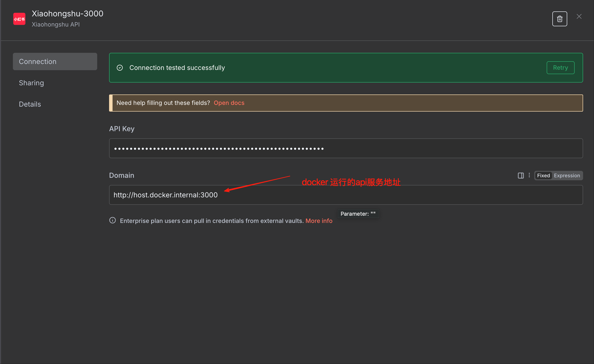
Task: Open the docs link
Action: click(x=229, y=103)
